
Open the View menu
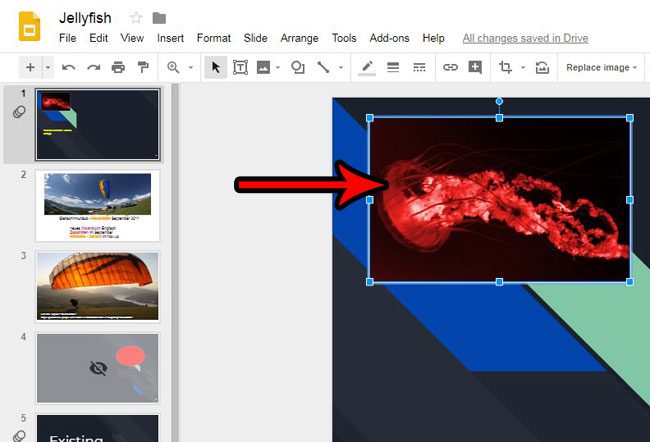point(132,38)
